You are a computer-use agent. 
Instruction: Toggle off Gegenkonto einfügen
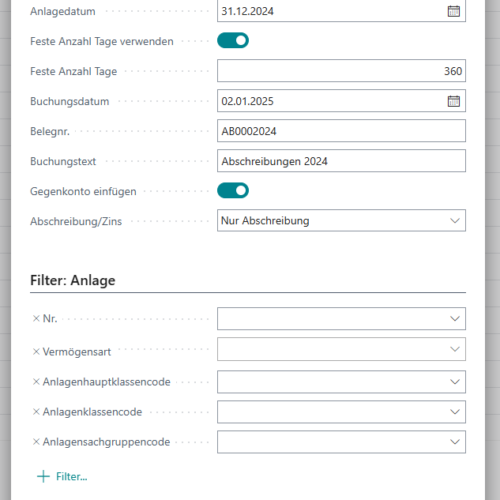(x=233, y=191)
